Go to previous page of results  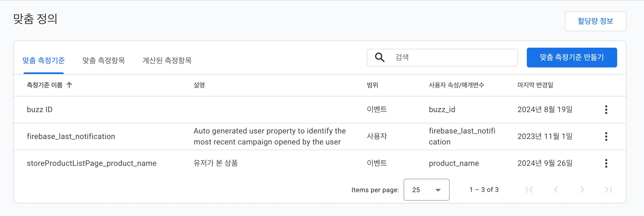click(x=556, y=190)
